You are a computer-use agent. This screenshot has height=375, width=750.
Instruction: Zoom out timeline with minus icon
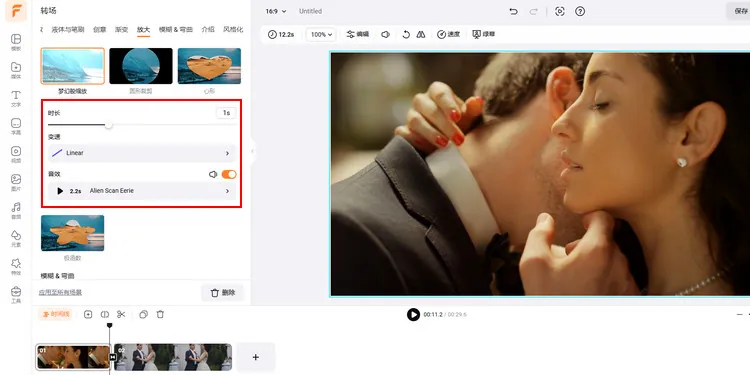pyautogui.click(x=739, y=314)
